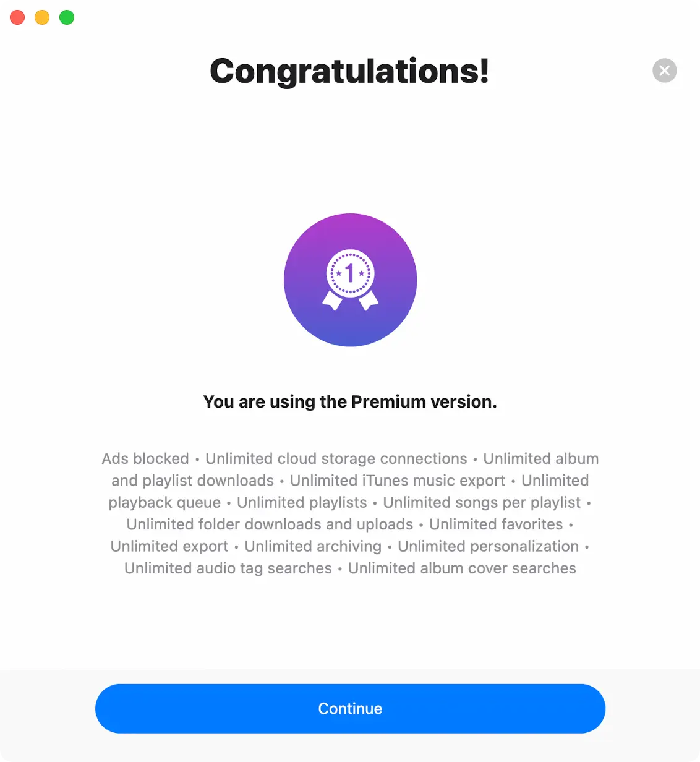Click the Ads blocked feature text
Viewport: 700px width, 762px height.
(x=145, y=458)
